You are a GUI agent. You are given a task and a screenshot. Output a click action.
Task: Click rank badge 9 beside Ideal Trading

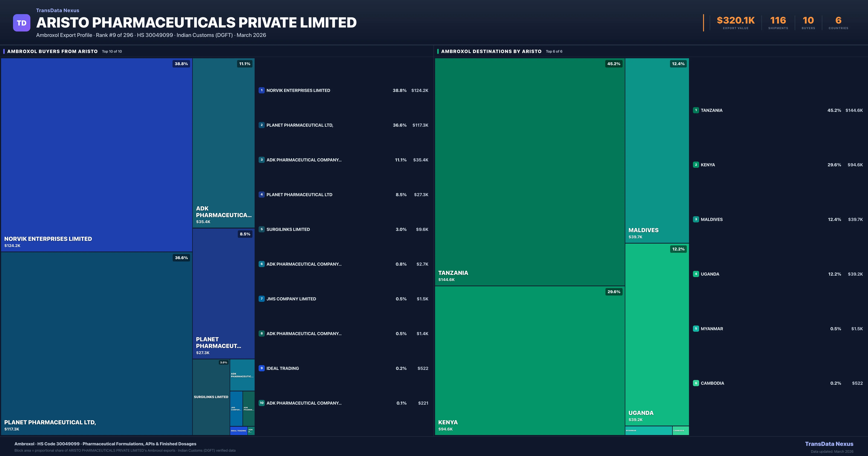pos(261,368)
